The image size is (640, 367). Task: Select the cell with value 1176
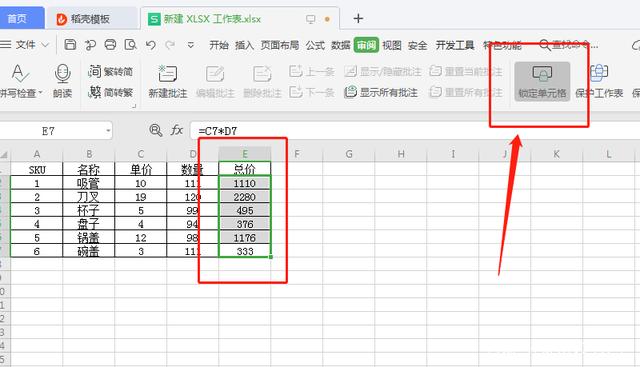244,237
